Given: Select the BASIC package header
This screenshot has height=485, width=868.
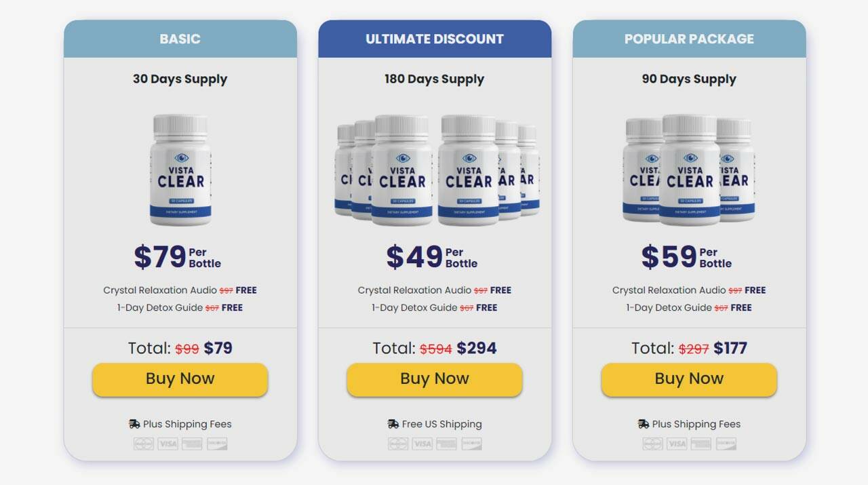Looking at the screenshot, I should [x=180, y=39].
